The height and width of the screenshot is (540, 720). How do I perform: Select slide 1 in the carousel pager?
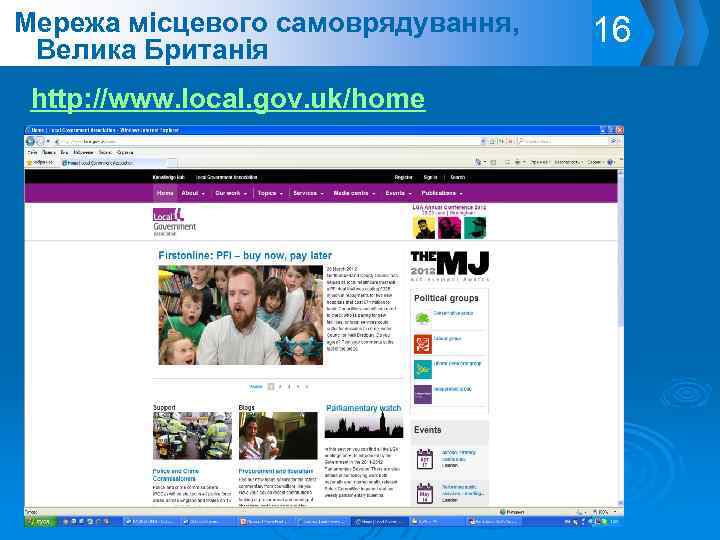(271, 387)
